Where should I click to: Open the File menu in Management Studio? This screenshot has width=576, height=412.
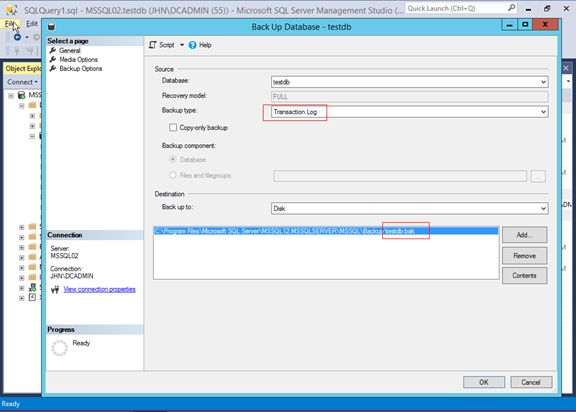coord(10,24)
